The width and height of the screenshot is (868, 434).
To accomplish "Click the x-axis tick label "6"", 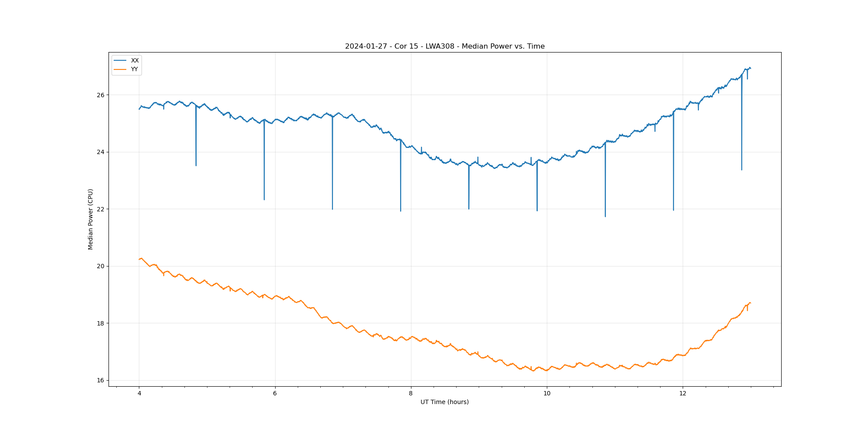I will tap(275, 394).
